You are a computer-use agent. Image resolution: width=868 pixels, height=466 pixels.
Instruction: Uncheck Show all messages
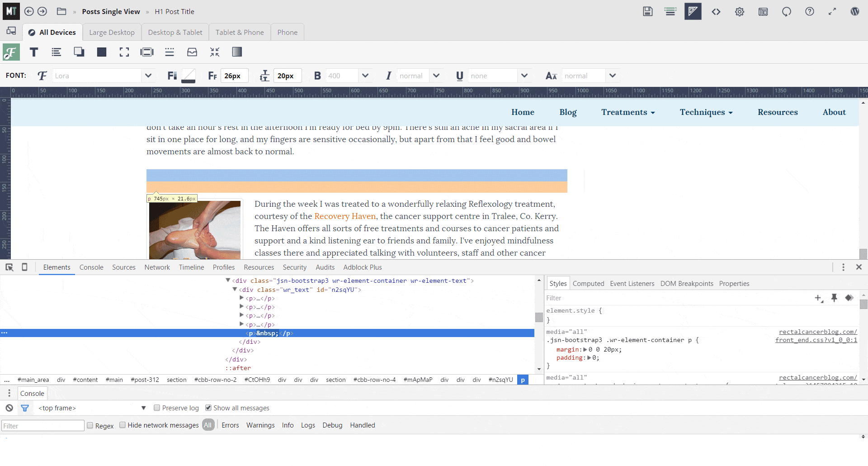(x=208, y=408)
